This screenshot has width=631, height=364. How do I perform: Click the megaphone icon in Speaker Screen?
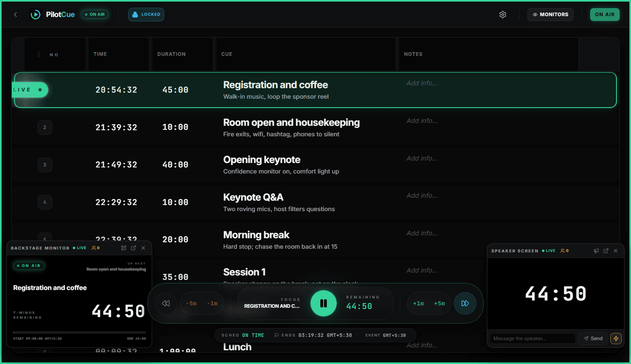click(596, 251)
